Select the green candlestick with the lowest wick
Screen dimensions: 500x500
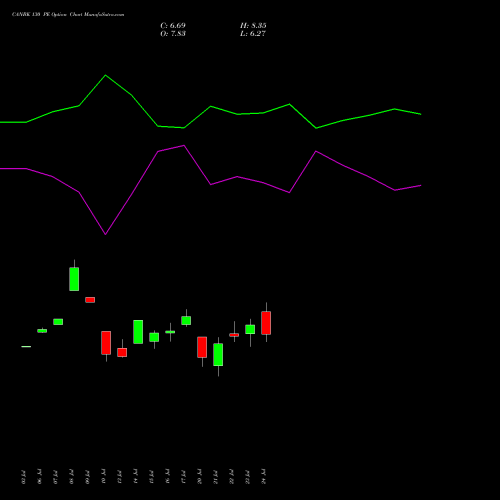pyautogui.click(x=218, y=355)
